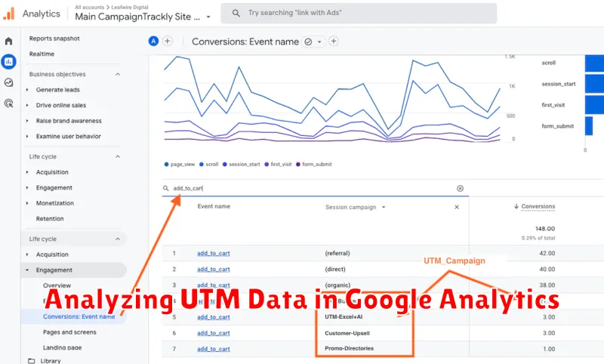The height and width of the screenshot is (364, 604).
Task: Toggle session_start series in chart legend
Action: coord(241,165)
